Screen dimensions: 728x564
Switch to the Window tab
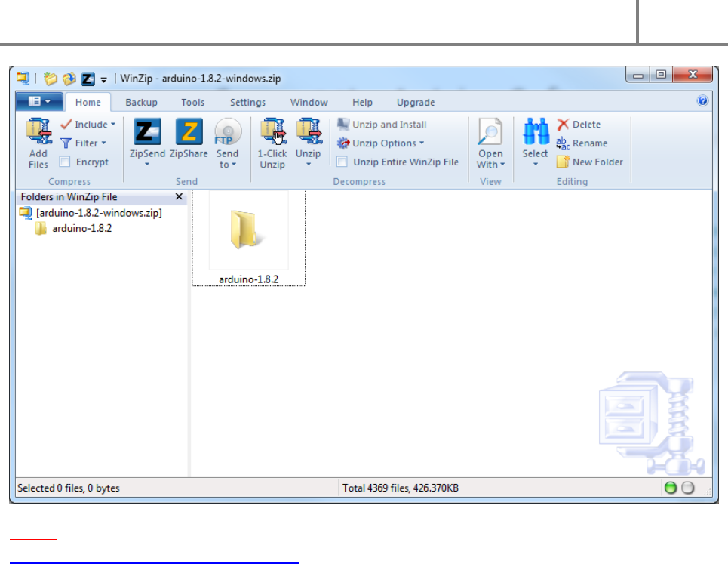[309, 102]
